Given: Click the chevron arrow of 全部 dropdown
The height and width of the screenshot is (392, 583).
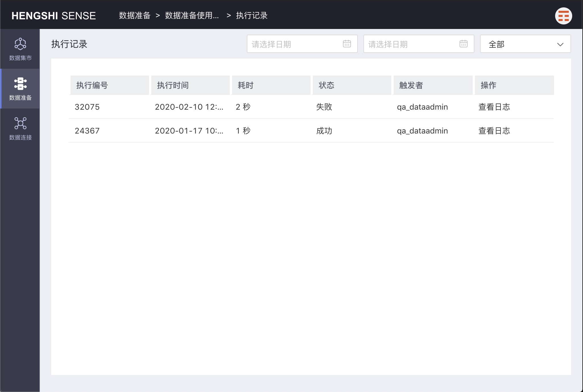Looking at the screenshot, I should pos(560,44).
